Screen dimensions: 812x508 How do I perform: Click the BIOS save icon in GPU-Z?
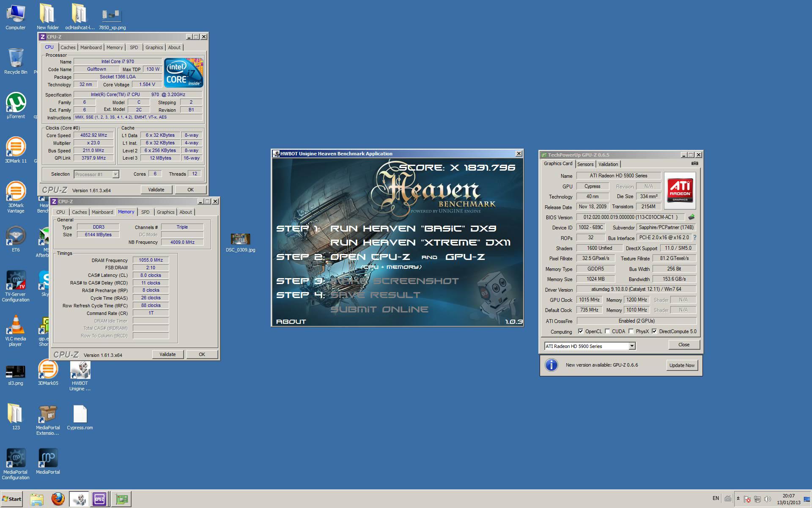(691, 217)
